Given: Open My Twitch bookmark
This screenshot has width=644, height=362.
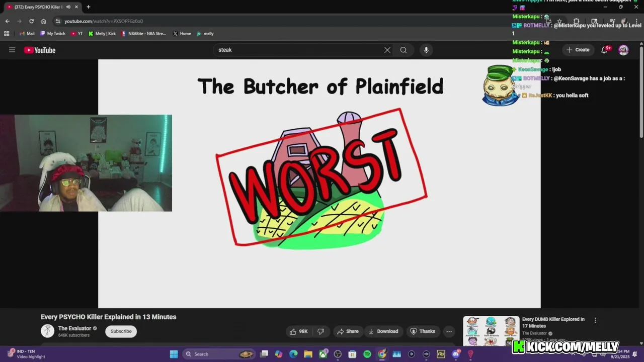Looking at the screenshot, I should click(x=52, y=34).
